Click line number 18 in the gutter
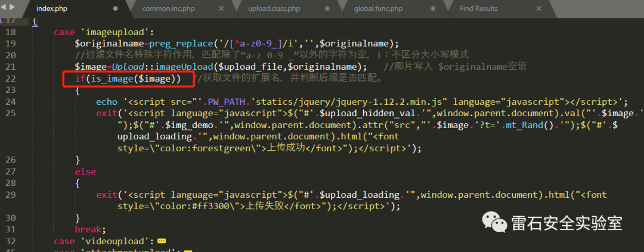This screenshot has height=252, width=644. (11, 32)
